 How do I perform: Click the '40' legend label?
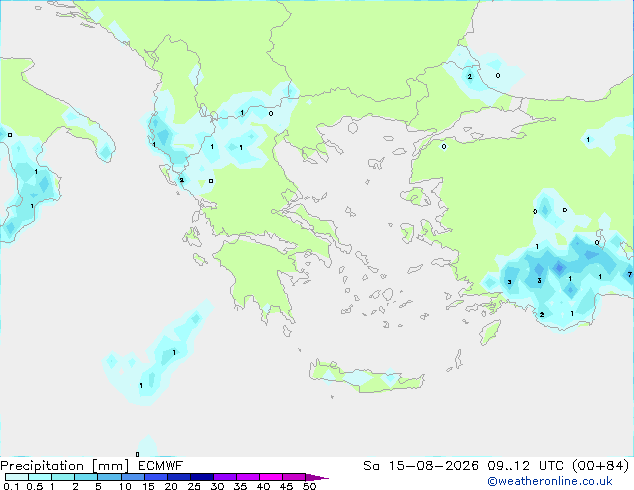(x=263, y=486)
